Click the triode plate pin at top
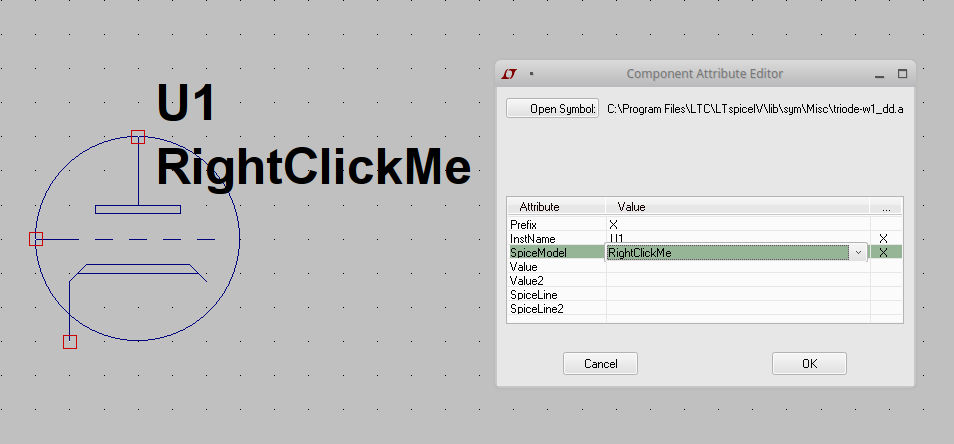The height and width of the screenshot is (444, 954). click(138, 137)
